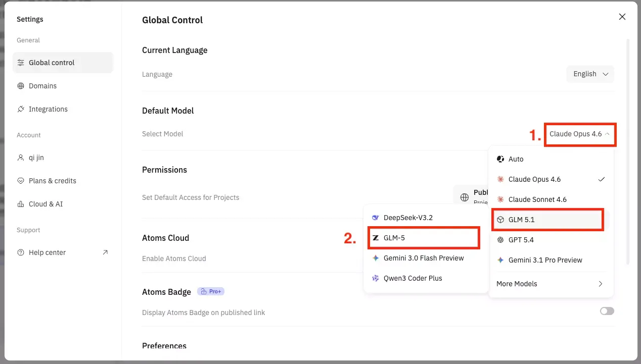Viewport: 641px width, 364px height.
Task: Click the Current Language heading
Action: pos(175,50)
